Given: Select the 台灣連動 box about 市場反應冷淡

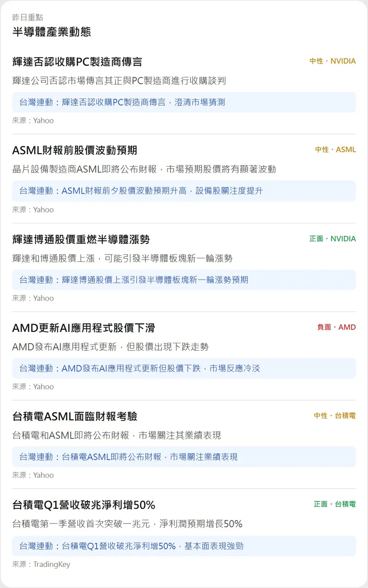Looking at the screenshot, I should pos(184,369).
